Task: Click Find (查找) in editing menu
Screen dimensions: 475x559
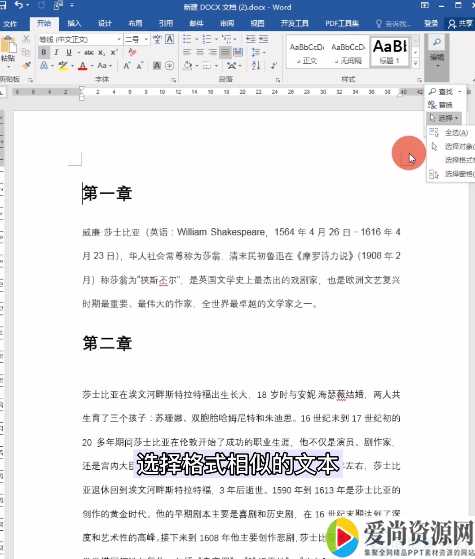Action: tap(441, 92)
